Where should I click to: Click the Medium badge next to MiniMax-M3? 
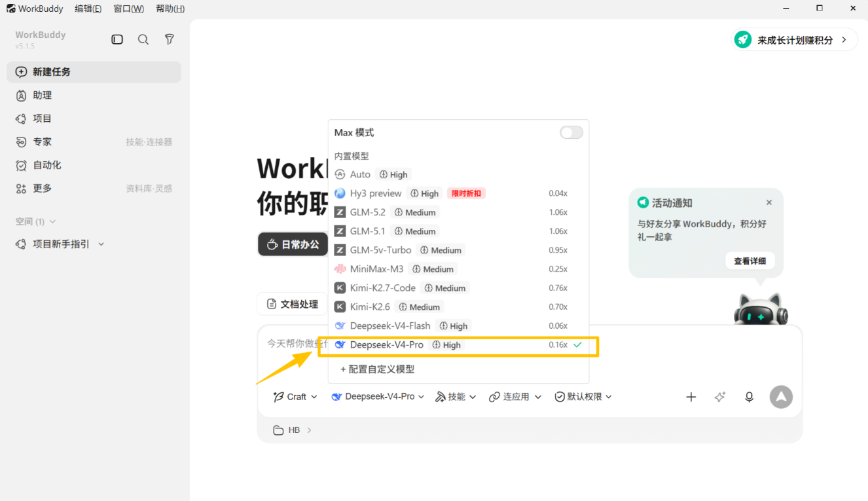pos(433,269)
